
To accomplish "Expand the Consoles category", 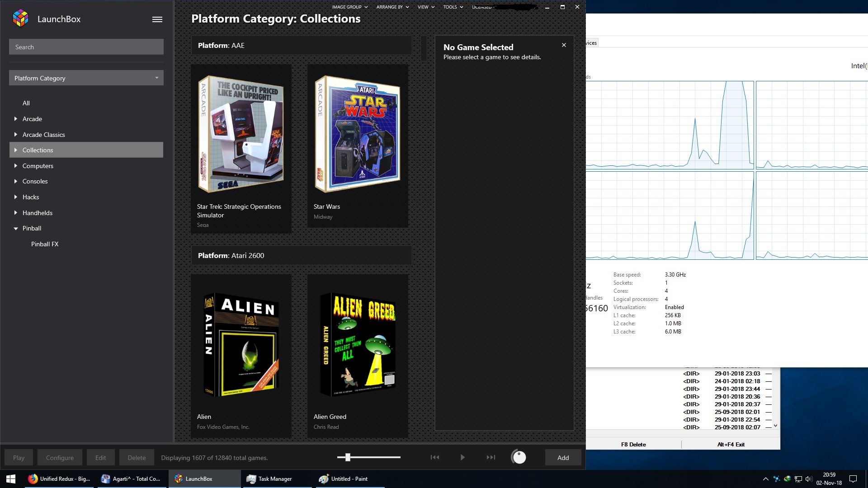I will click(16, 181).
